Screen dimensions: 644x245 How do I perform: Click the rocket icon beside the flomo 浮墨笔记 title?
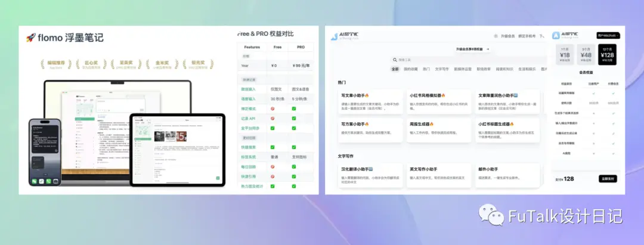pos(31,38)
